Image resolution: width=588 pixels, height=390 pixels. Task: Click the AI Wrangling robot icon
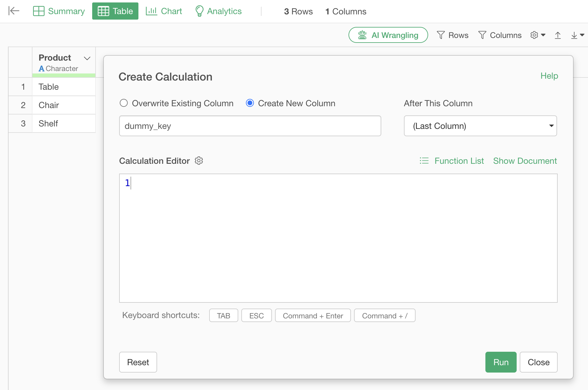(x=362, y=35)
